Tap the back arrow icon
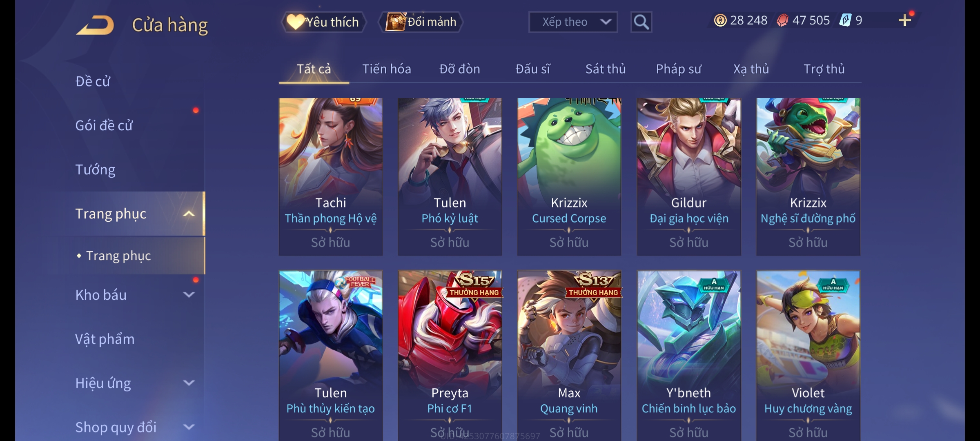This screenshot has width=980, height=441. (x=95, y=25)
